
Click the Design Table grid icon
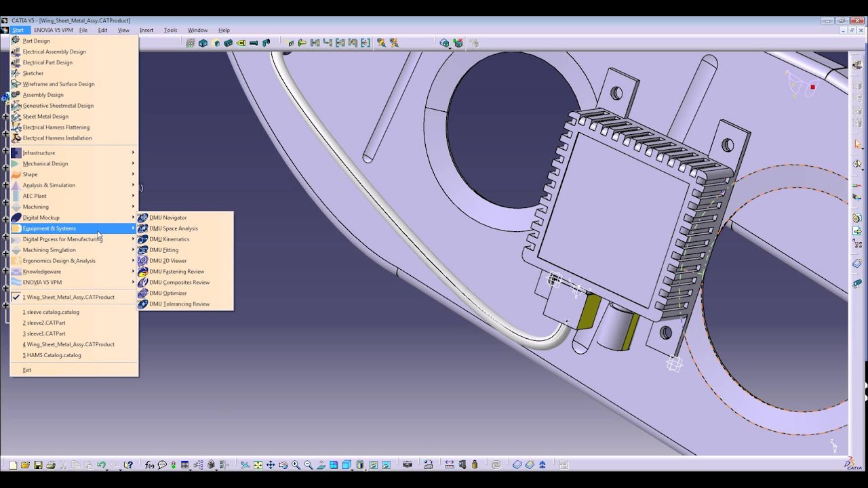(x=184, y=465)
